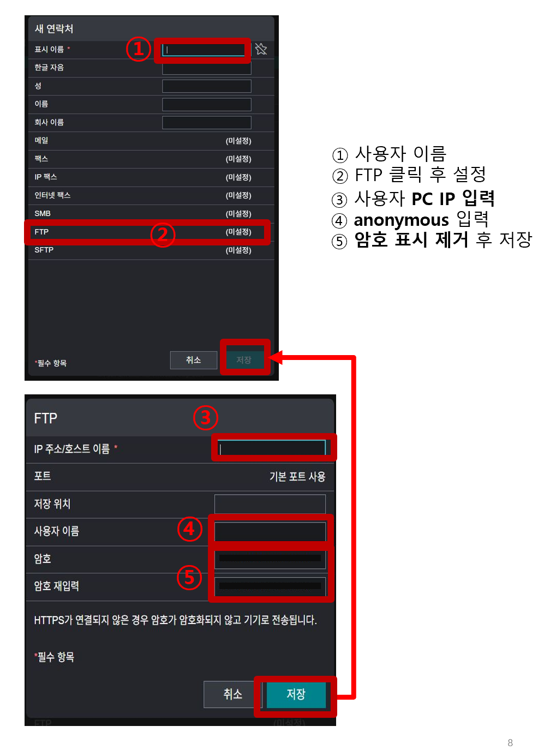Open the 메일 setting row

[x=151, y=141]
